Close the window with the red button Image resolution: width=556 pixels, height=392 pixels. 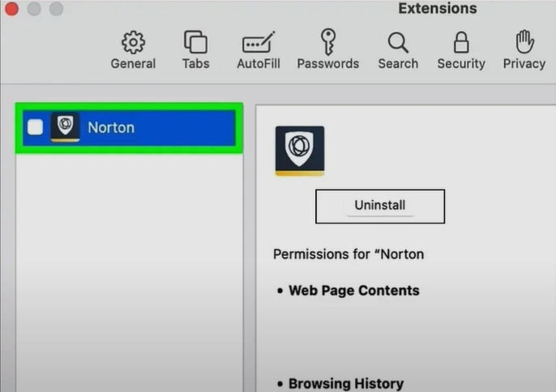[x=11, y=9]
